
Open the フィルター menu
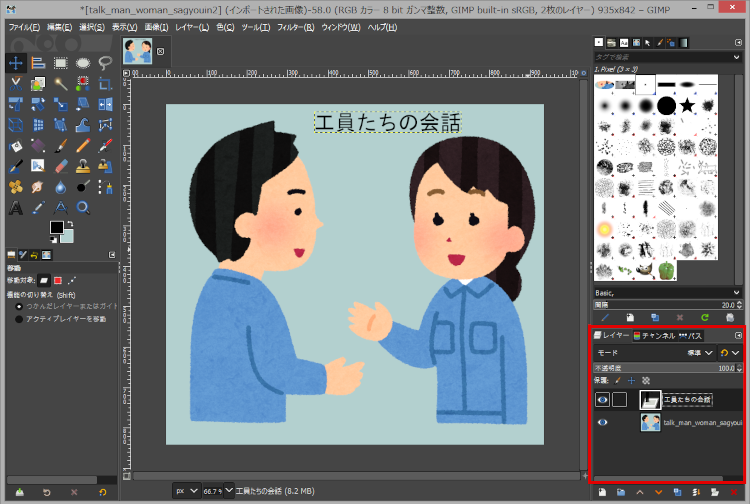tap(292, 26)
